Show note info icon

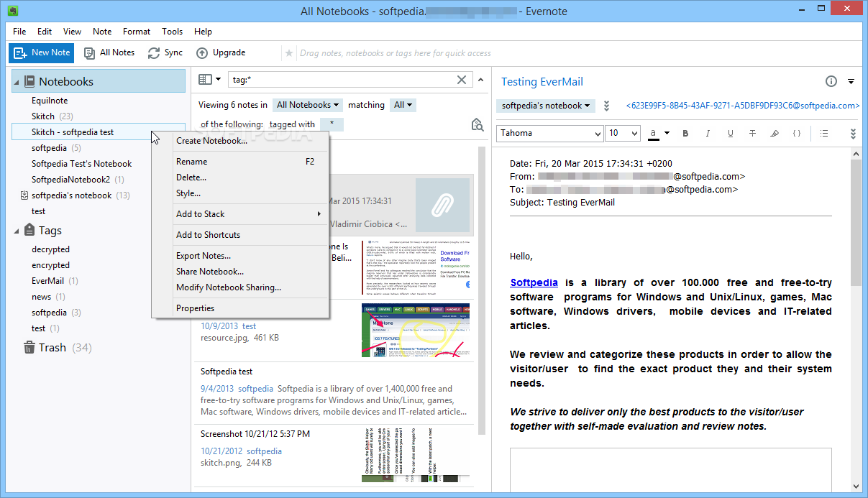tap(831, 81)
